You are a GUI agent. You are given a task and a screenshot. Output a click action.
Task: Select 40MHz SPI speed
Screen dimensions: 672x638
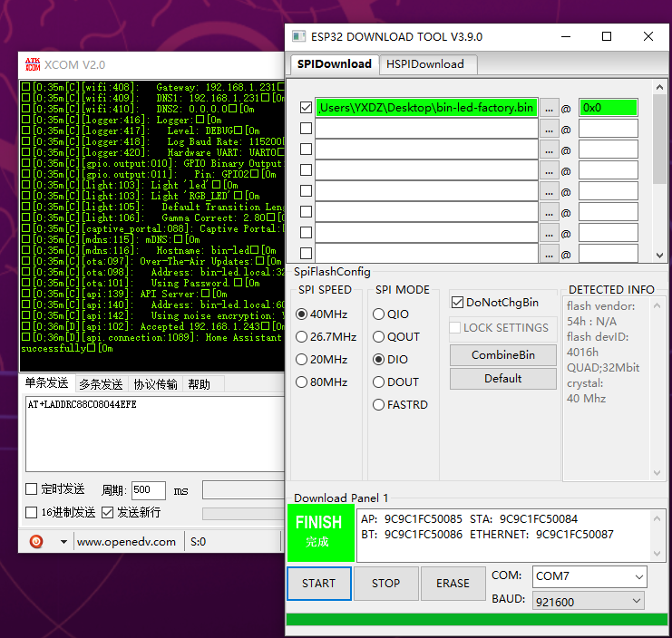(x=302, y=314)
